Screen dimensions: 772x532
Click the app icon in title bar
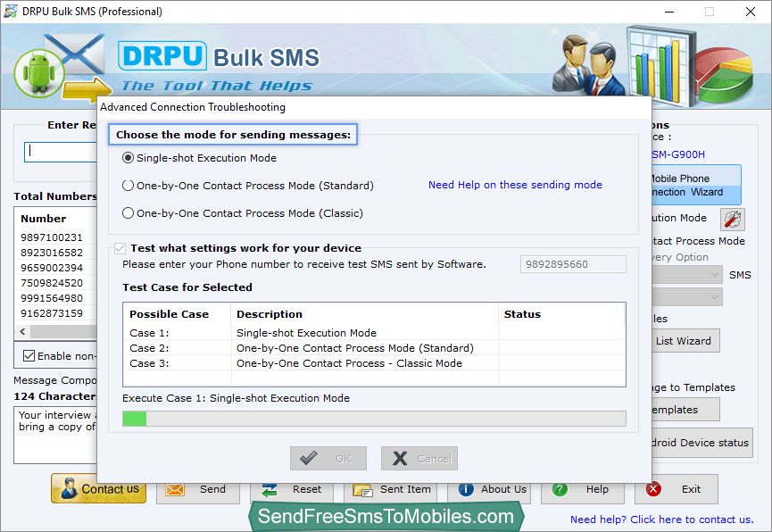point(11,11)
